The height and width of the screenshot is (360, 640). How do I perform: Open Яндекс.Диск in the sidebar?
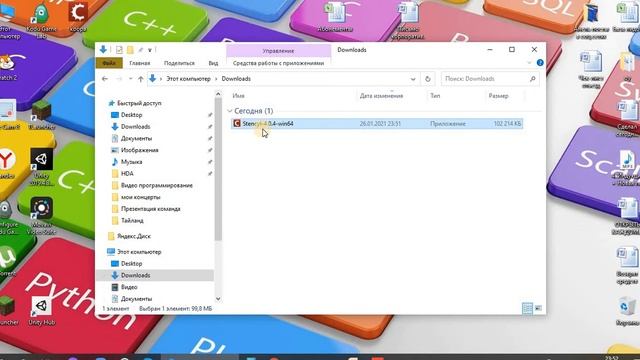click(x=134, y=236)
